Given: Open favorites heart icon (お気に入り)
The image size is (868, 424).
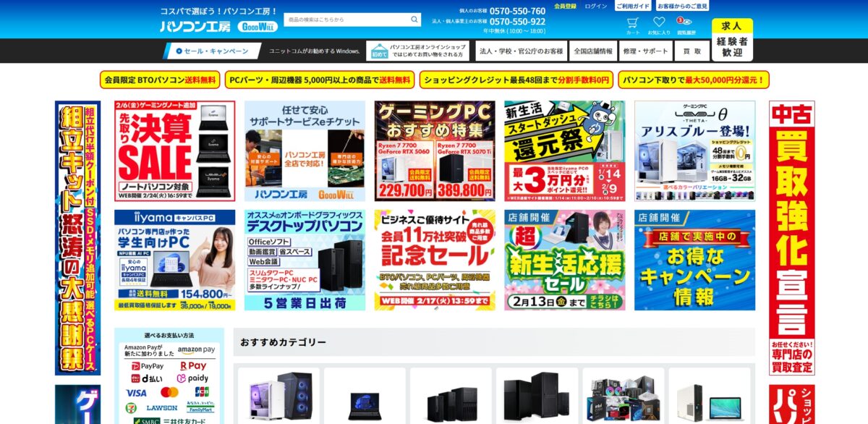Looking at the screenshot, I should (658, 25).
